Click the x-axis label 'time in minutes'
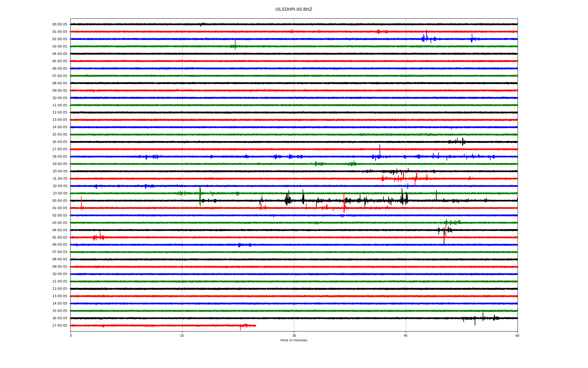 [293, 340]
